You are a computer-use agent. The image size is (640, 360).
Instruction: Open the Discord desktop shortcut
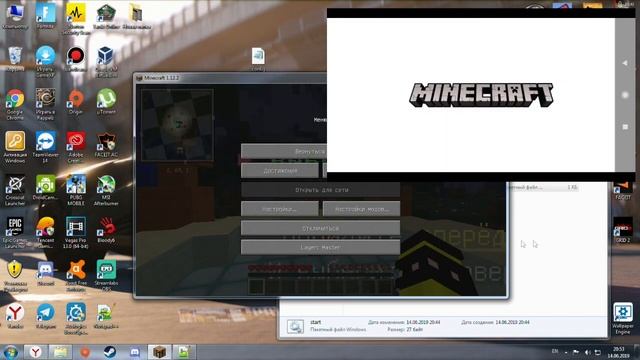45,273
